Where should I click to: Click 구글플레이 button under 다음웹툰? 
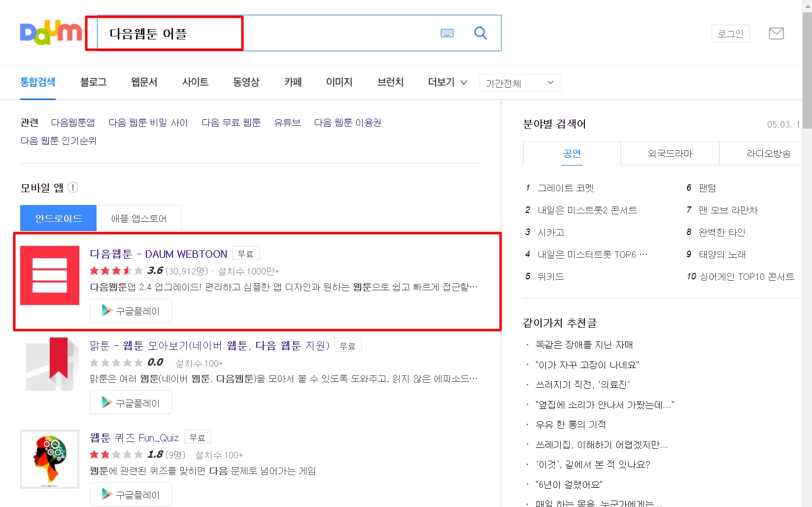tap(131, 310)
